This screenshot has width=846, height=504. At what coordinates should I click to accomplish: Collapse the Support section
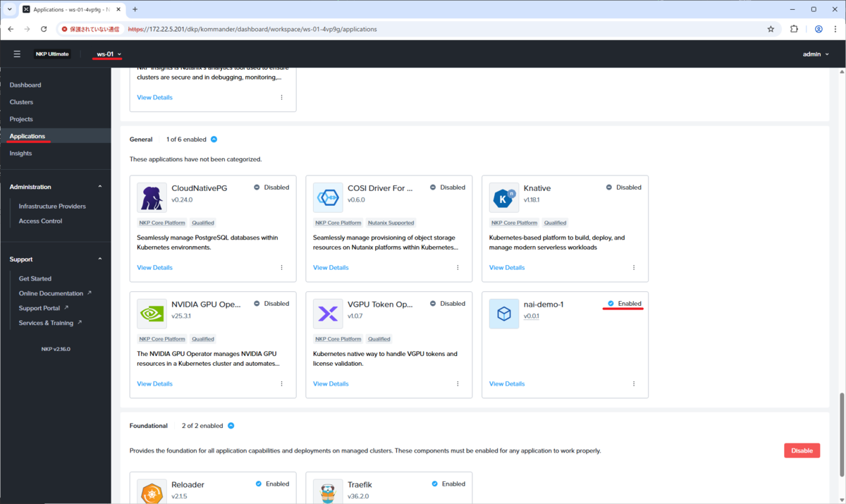(100, 259)
